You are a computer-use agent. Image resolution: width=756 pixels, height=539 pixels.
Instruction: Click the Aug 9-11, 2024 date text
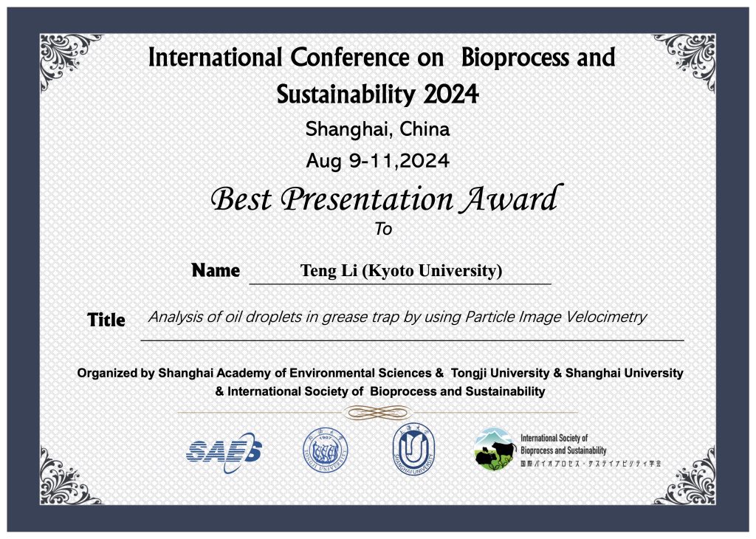click(379, 159)
